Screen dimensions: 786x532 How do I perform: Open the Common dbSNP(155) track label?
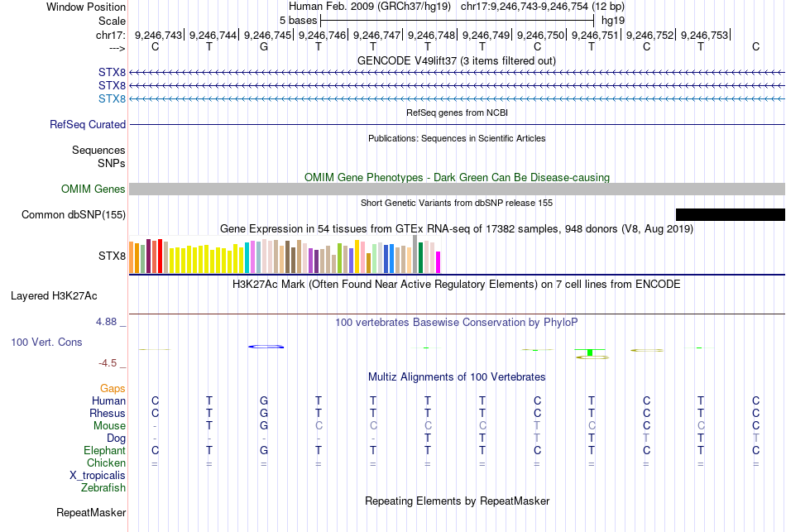pos(74,214)
